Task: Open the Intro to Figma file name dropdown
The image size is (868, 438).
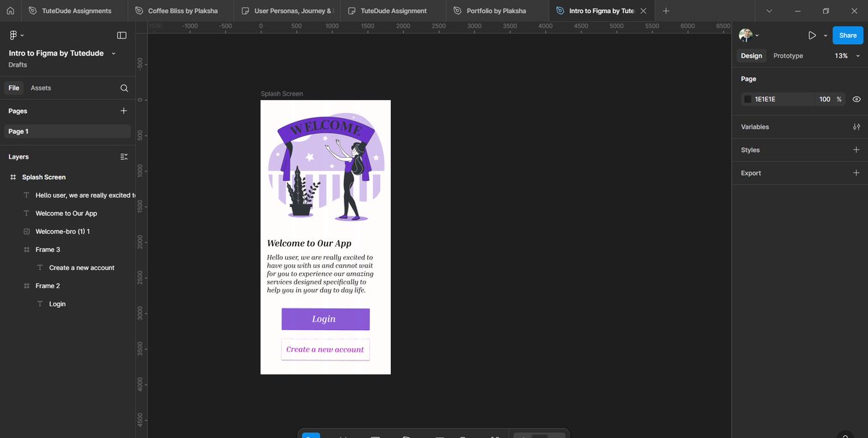Action: click(113, 52)
